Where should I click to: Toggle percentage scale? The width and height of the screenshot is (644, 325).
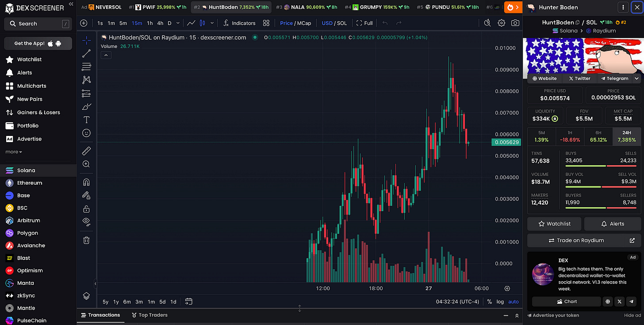[489, 302]
